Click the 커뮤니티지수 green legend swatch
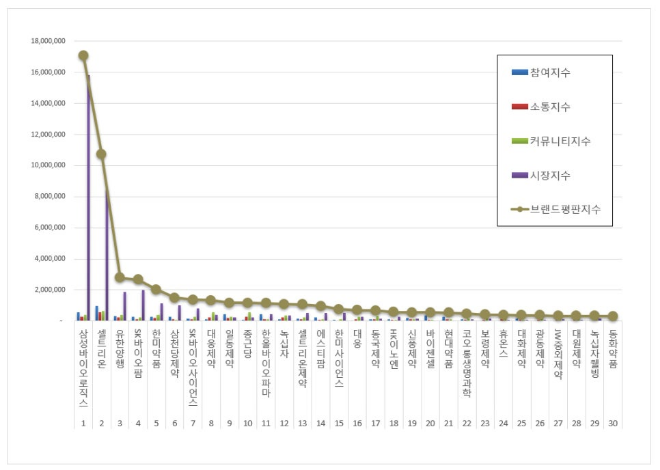660x470 pixels. pyautogui.click(x=519, y=140)
